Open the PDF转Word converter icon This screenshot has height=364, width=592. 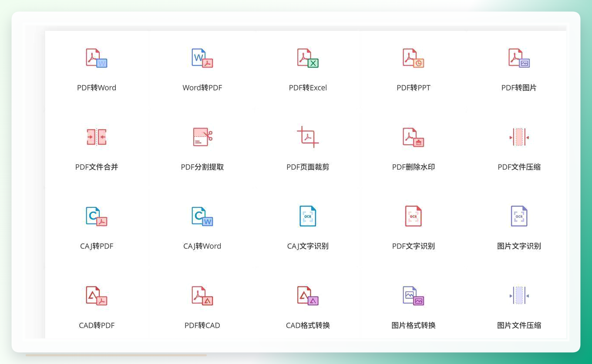(97, 58)
